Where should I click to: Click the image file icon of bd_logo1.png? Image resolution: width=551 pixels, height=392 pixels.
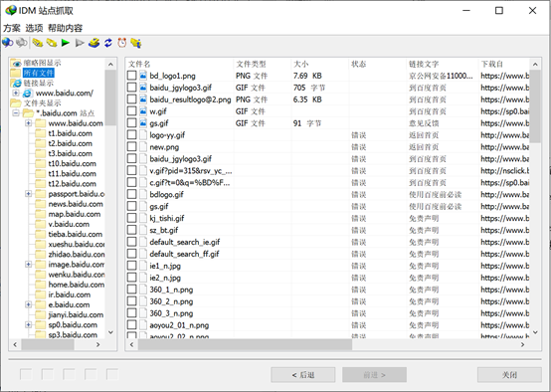click(x=143, y=76)
